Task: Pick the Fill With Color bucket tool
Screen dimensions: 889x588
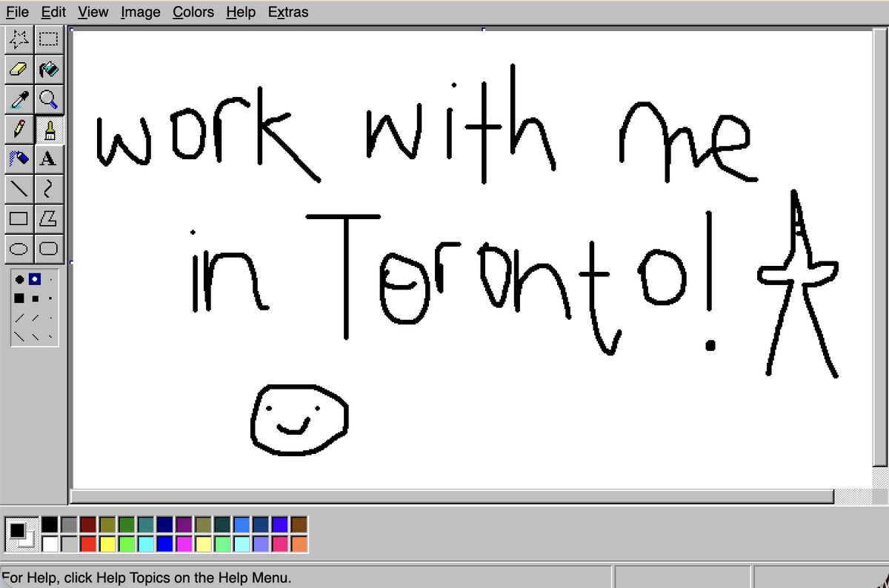Action: point(49,69)
